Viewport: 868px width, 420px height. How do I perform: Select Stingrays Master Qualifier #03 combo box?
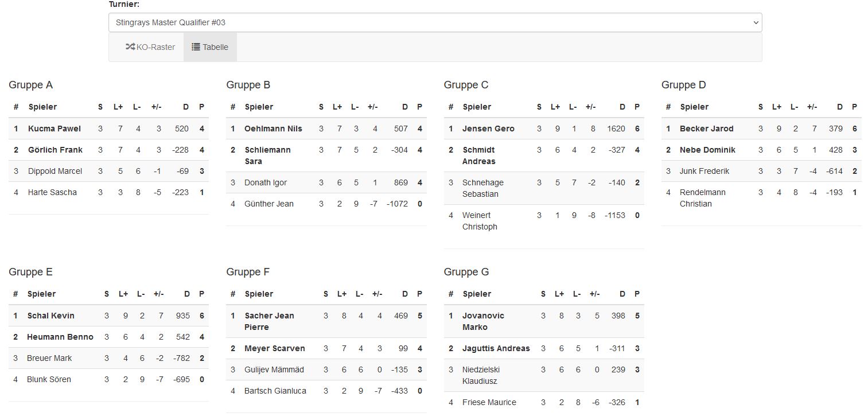click(435, 22)
